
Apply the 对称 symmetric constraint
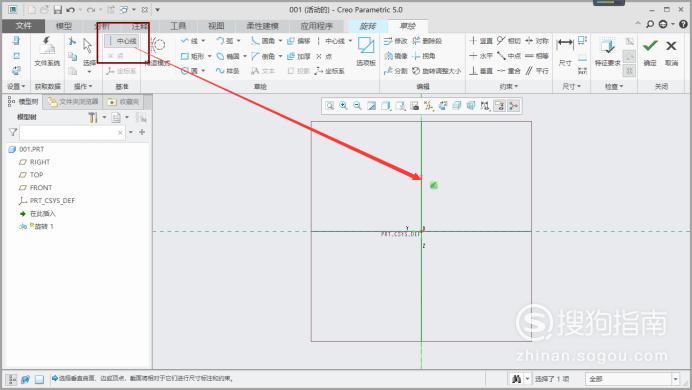[x=537, y=41]
